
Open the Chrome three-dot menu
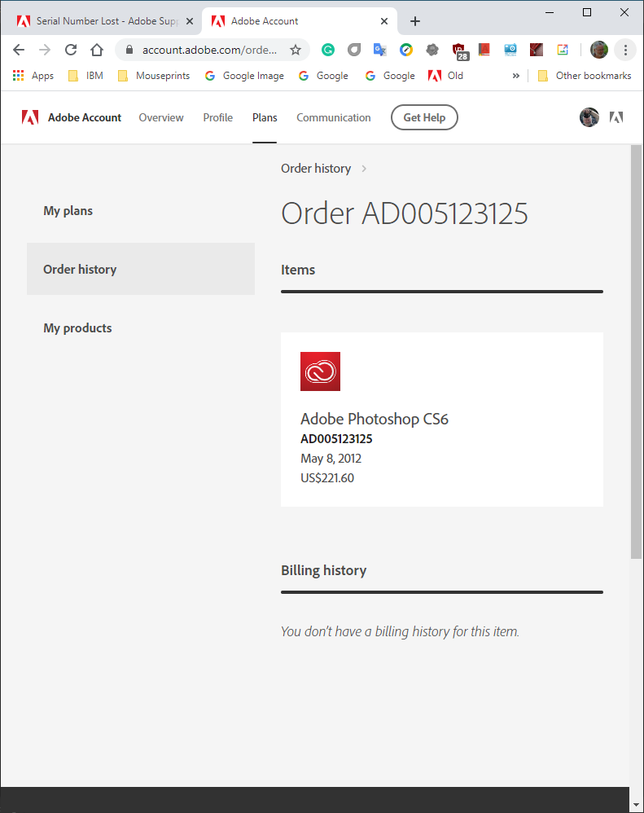625,50
